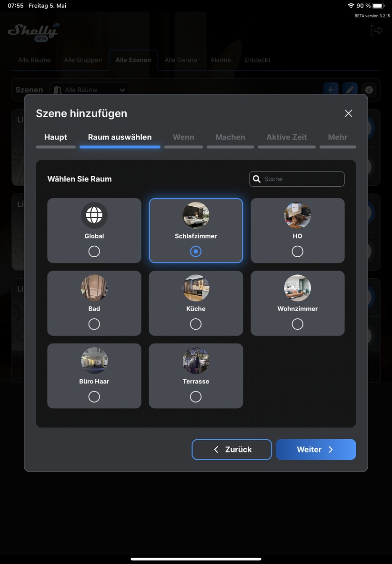The height and width of the screenshot is (564, 392).
Task: Click the logout icon at top right
Action: [x=376, y=30]
